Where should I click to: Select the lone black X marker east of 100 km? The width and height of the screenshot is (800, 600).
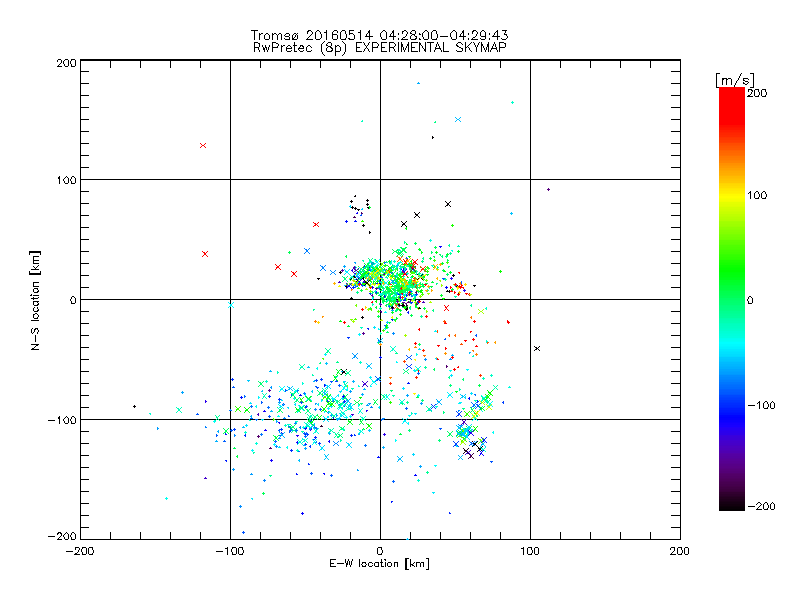[x=537, y=348]
